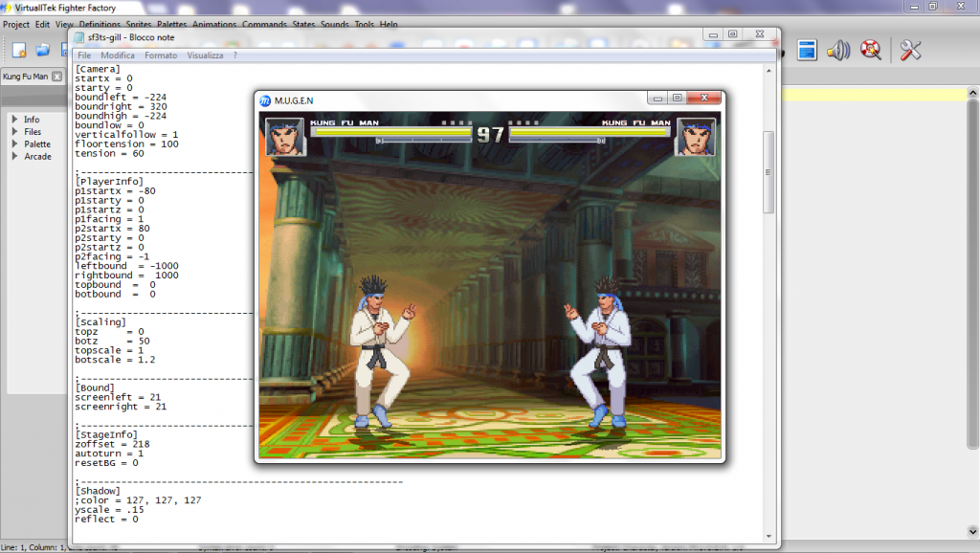Viewport: 980px width, 553px height.
Task: Click scroll-up arrow in right Fighter Factory panel
Action: tap(972, 94)
